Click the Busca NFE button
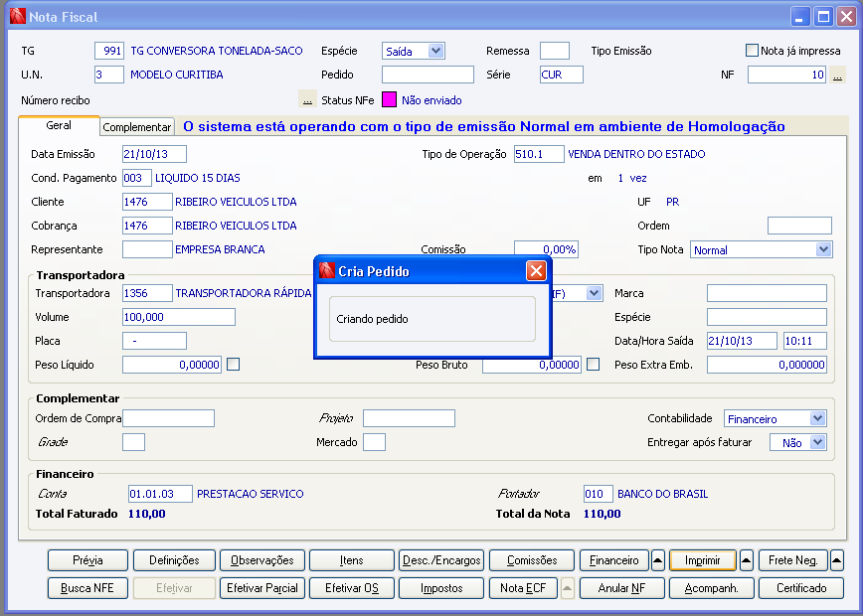The width and height of the screenshot is (863, 616). (88, 588)
